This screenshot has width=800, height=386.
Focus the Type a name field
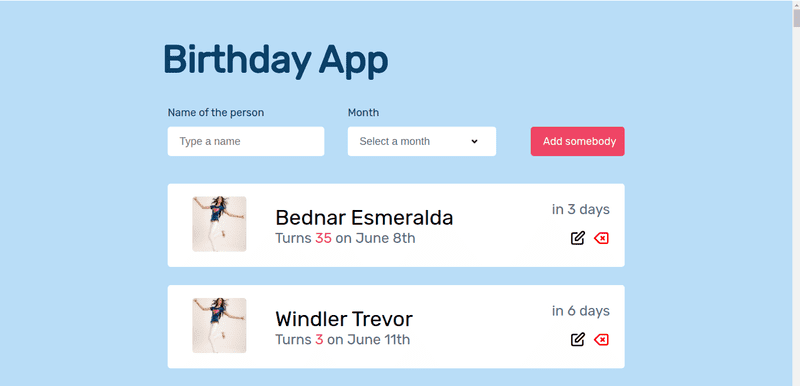[246, 141]
